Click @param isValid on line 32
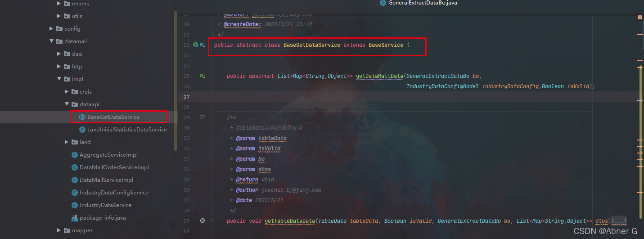Screen dimensions: 644x239 (258, 149)
